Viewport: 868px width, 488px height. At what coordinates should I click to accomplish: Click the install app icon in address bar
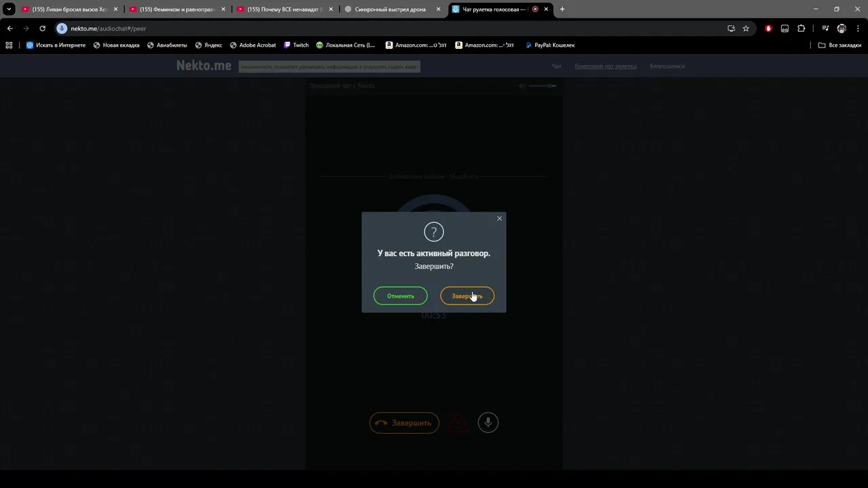coord(731,28)
